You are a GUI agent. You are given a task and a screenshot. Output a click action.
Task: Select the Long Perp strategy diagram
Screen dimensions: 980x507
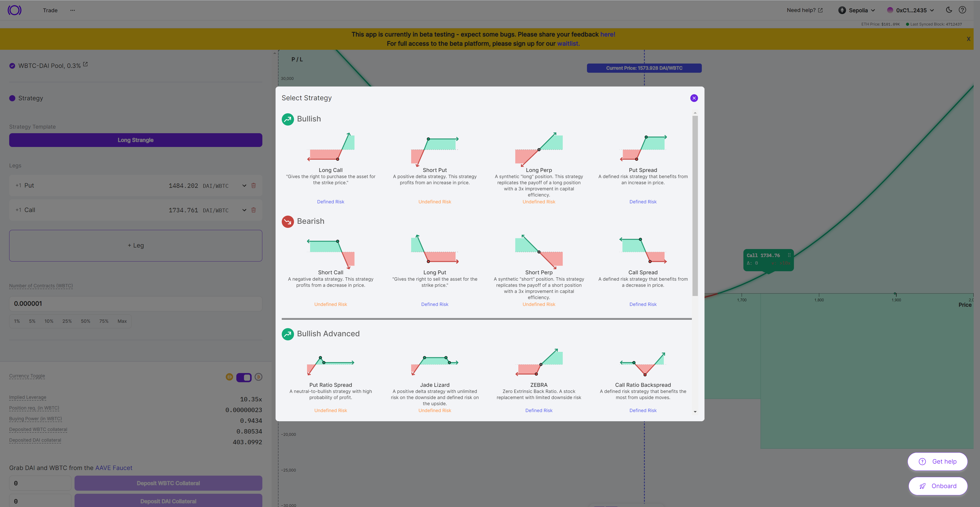click(539, 149)
